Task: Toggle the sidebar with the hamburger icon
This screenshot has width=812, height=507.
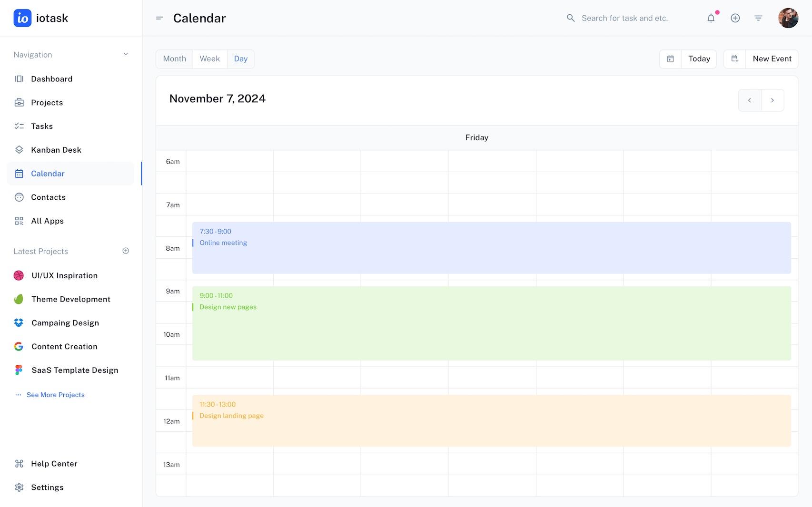Action: [159, 18]
